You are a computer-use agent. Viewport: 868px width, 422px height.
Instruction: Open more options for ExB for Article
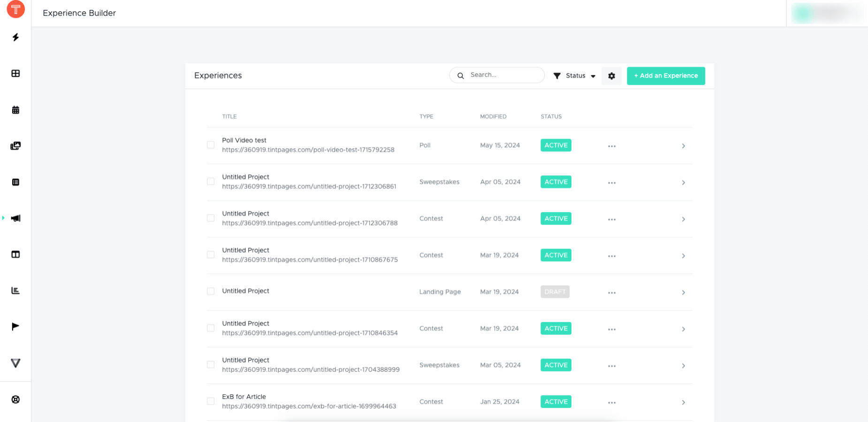point(612,402)
